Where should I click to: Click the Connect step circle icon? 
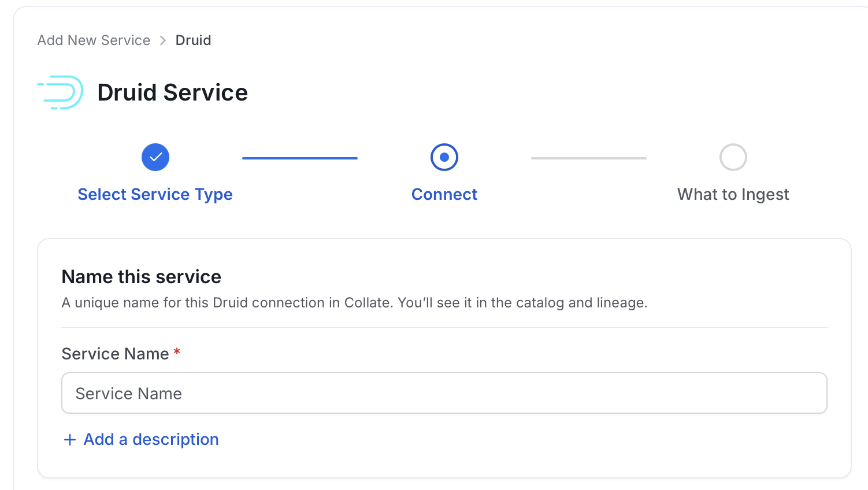click(x=444, y=157)
